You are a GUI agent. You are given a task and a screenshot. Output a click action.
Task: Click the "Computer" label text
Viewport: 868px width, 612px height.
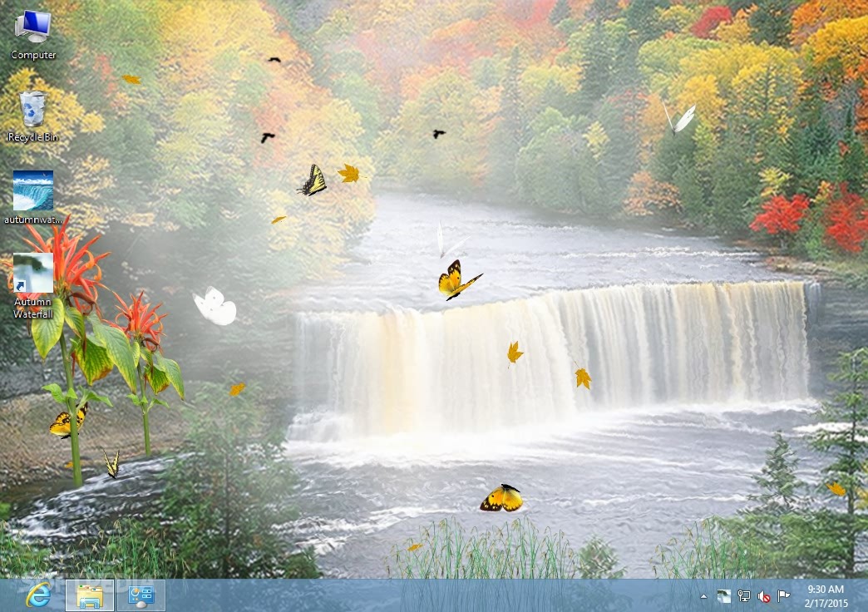(x=33, y=55)
